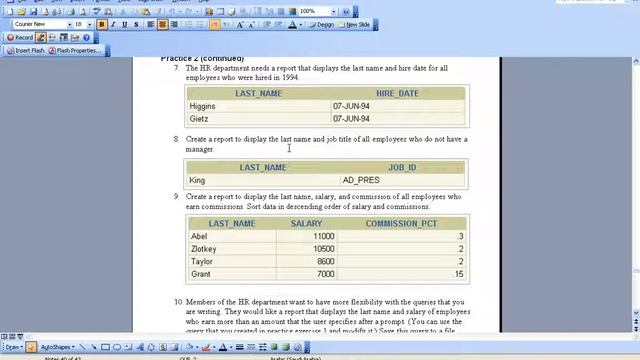The width and height of the screenshot is (640, 360).
Task: Click vertical scrollbar up arrow
Action: click(636, 61)
